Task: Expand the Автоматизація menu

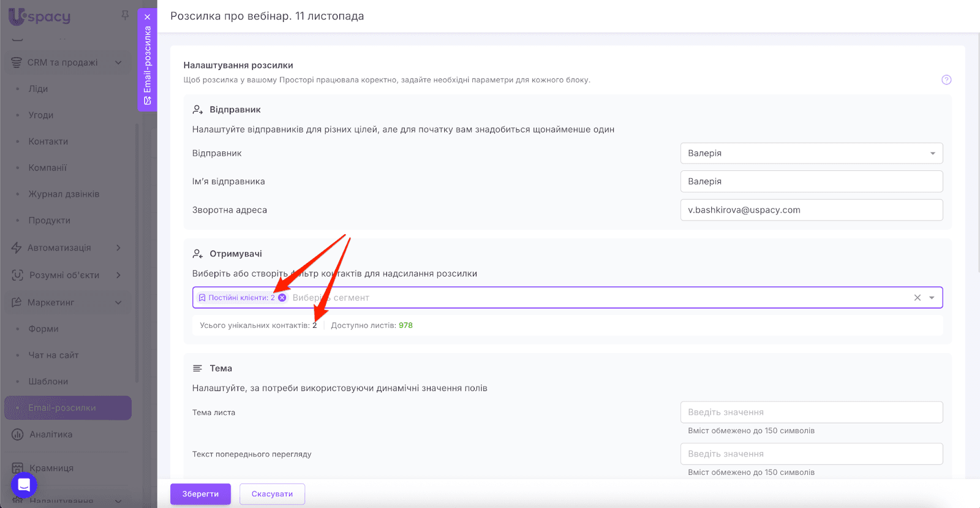Action: (118, 248)
